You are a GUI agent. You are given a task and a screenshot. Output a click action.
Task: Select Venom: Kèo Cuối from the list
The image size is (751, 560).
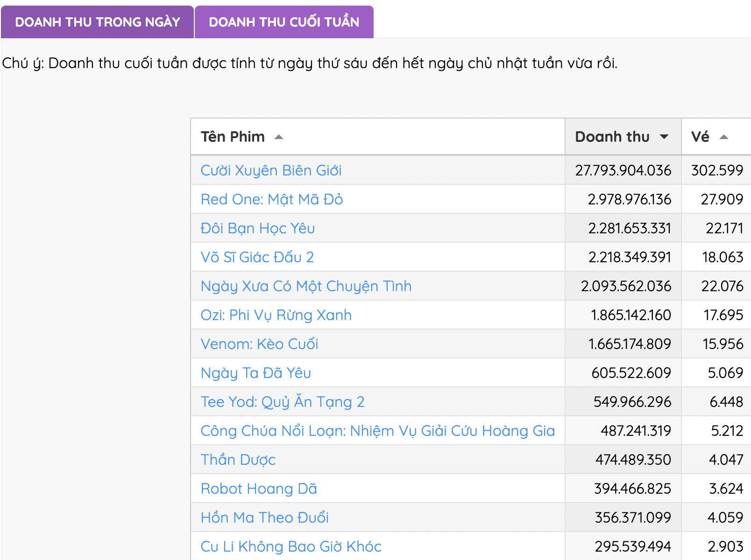coord(259,344)
